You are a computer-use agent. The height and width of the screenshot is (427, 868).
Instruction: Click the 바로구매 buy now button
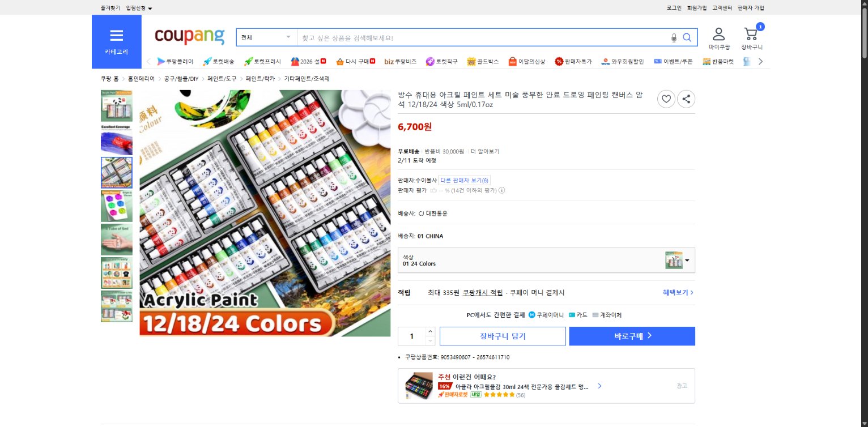[632, 336]
